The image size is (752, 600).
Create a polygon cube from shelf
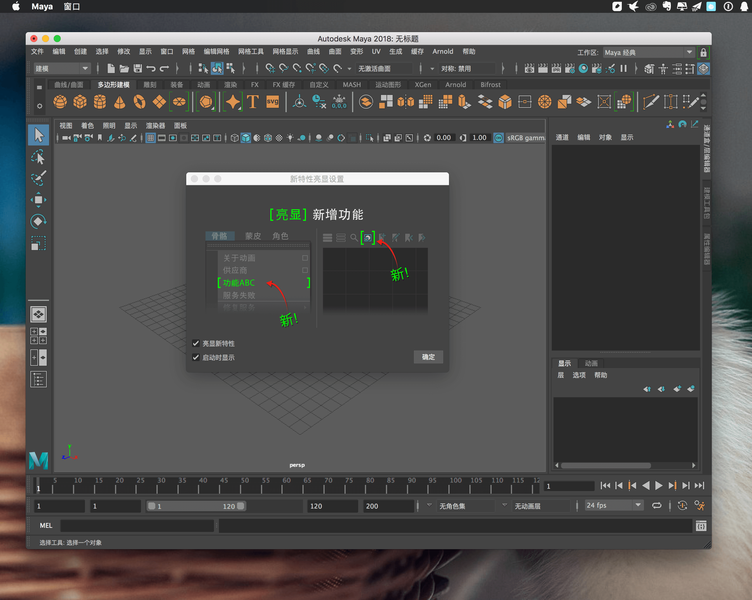[80, 102]
